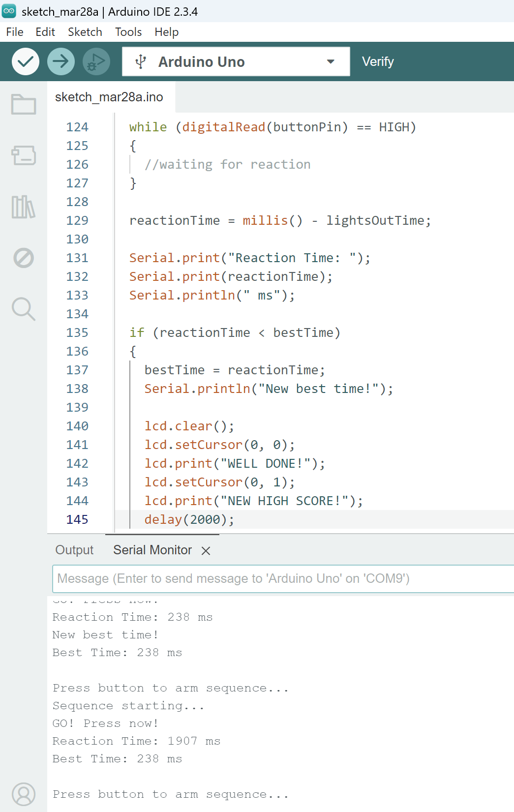Open the Search sidebar icon
The height and width of the screenshot is (812, 514).
click(x=24, y=309)
